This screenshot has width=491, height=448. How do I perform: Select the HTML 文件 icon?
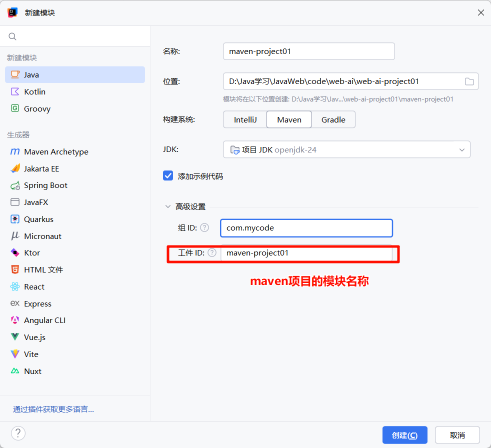coord(15,269)
